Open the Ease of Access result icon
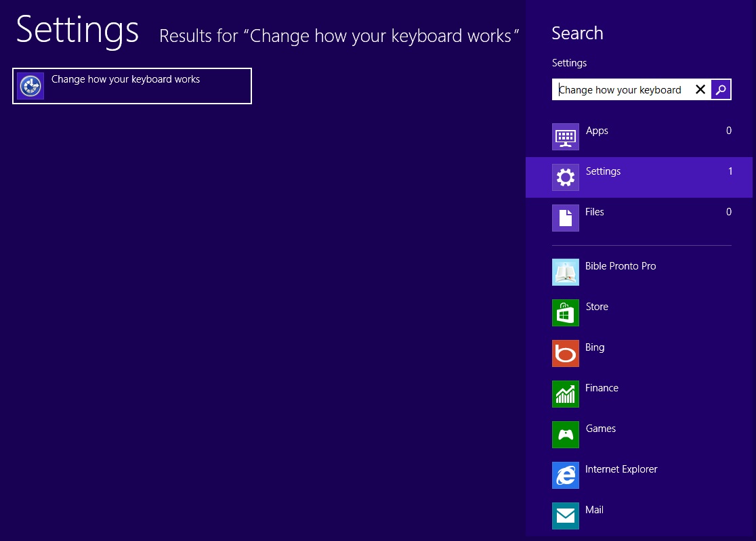Screen dimensions: 756x541 click(30, 86)
